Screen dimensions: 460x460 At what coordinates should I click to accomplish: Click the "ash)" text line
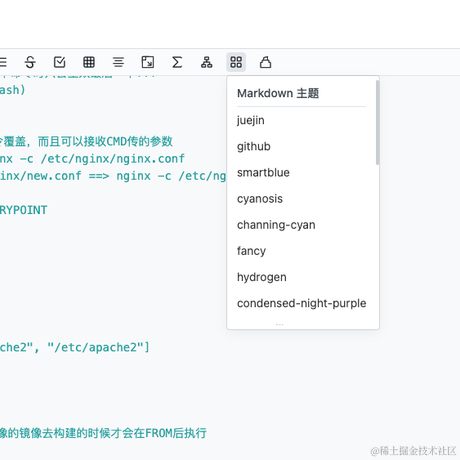(x=13, y=90)
